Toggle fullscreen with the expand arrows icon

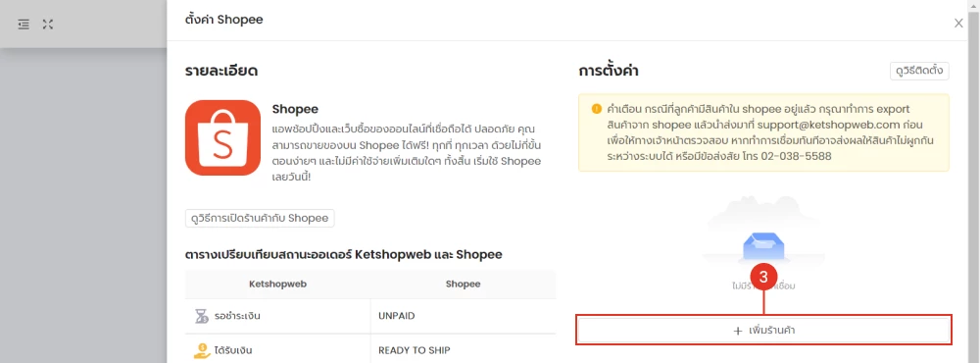click(x=48, y=25)
